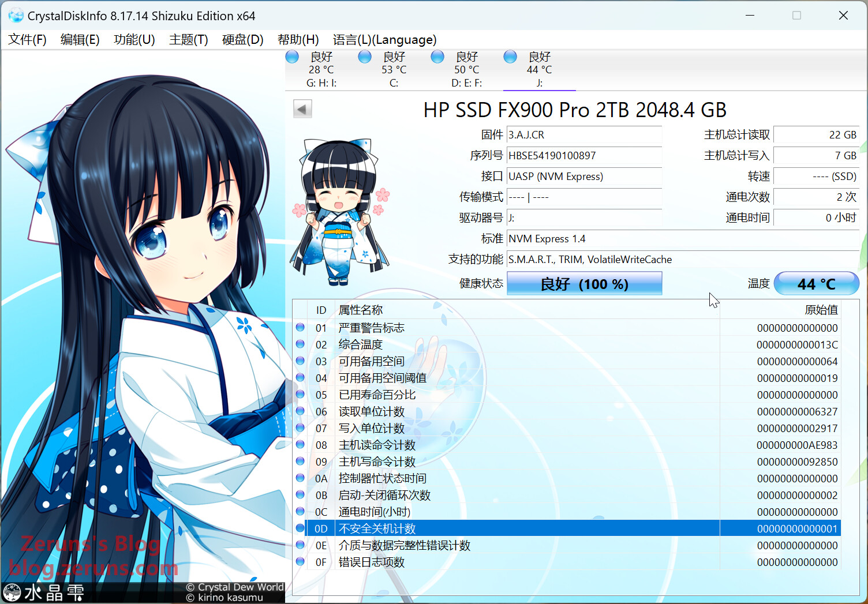The height and width of the screenshot is (604, 868).
Task: Click the 44 °C temperature button
Action: tap(816, 284)
